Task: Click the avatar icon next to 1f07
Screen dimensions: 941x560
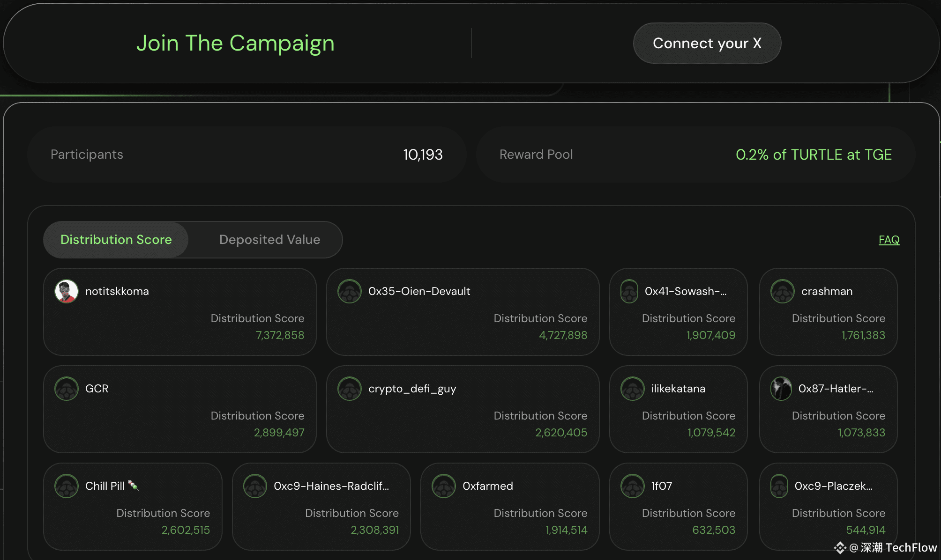Action: click(633, 486)
